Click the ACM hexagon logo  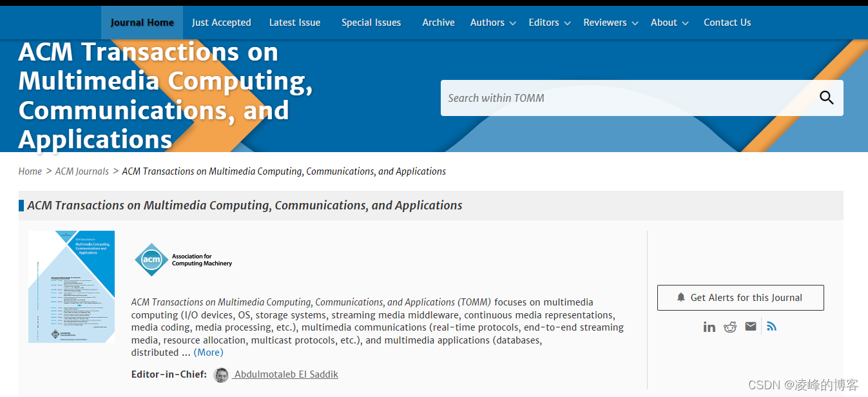pos(151,260)
